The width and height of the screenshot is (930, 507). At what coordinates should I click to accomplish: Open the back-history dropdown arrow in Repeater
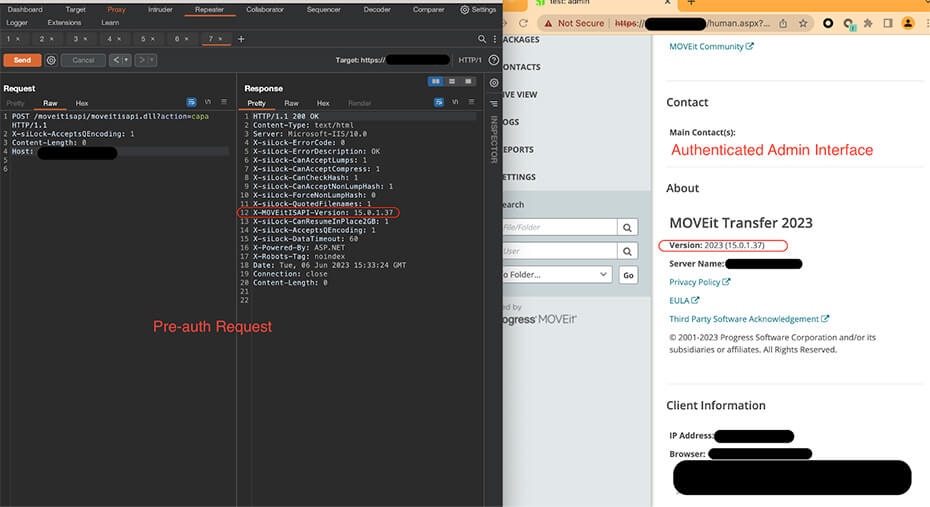click(126, 60)
